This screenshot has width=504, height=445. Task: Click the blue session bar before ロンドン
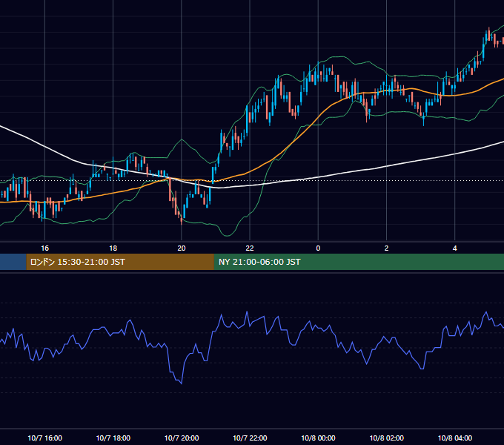[13, 262]
